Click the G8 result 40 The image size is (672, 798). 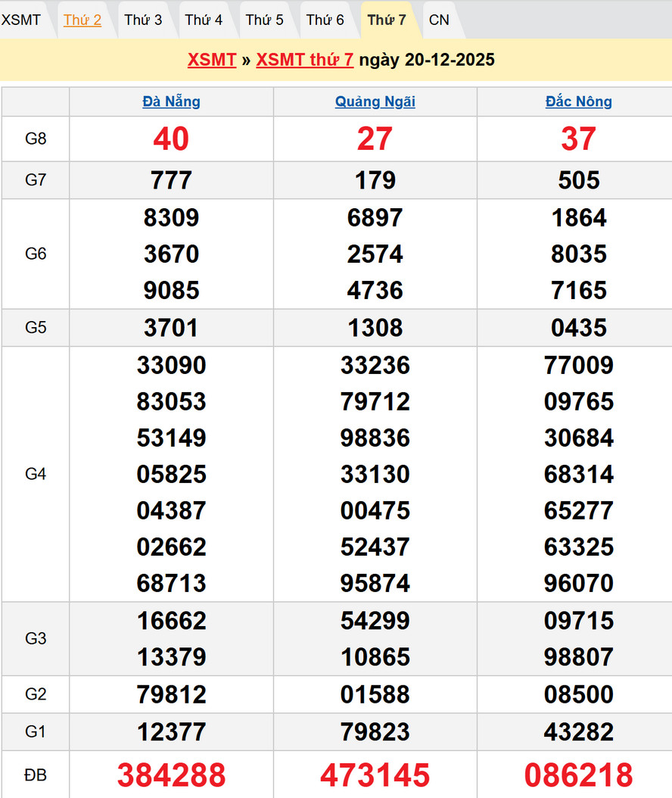pos(171,139)
